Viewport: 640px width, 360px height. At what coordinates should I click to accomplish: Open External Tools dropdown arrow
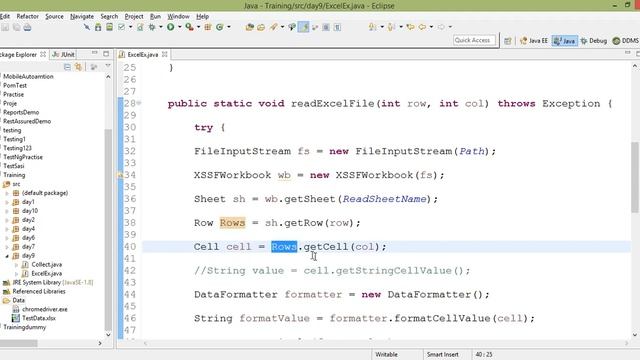click(198, 27)
